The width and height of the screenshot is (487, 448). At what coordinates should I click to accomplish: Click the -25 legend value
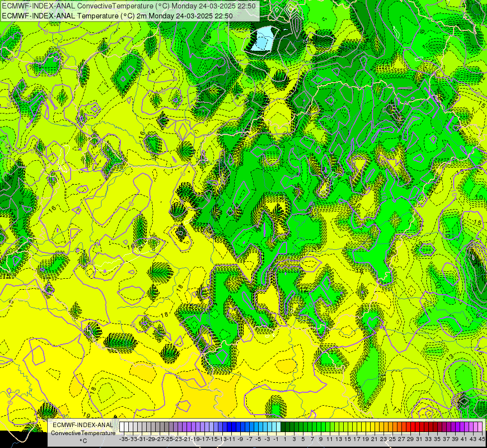click(x=169, y=439)
